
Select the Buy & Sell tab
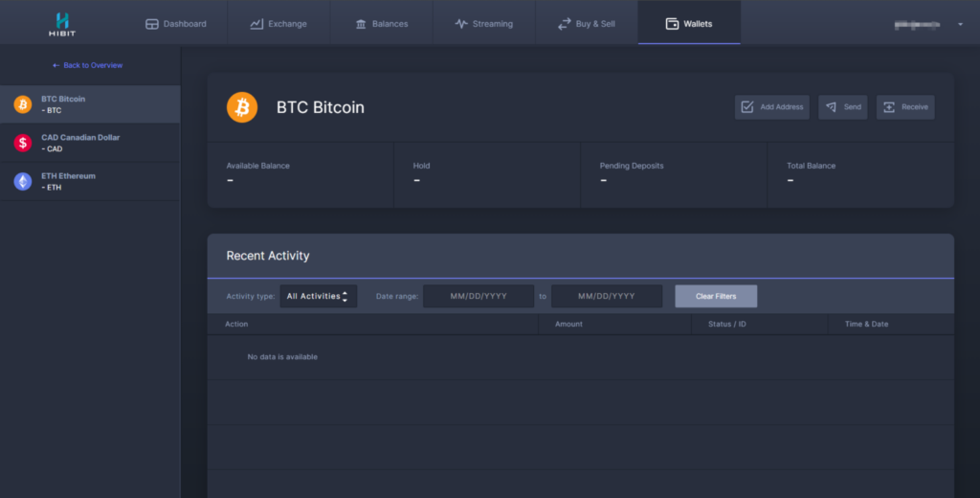[x=587, y=23]
